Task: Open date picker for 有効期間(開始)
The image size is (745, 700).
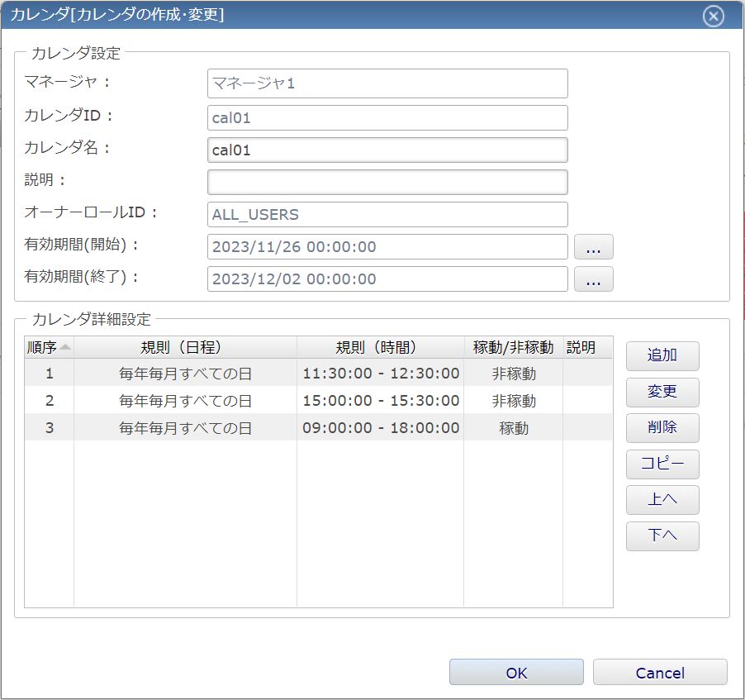Action: [x=593, y=247]
